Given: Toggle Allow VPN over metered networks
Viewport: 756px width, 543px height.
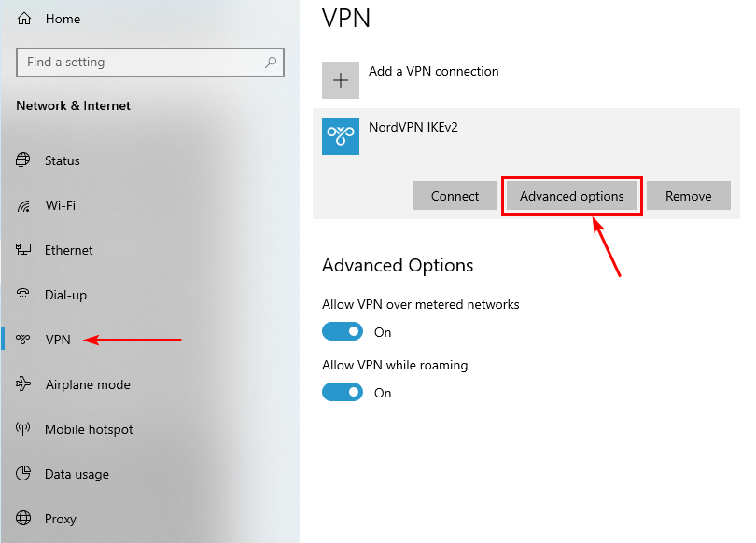Looking at the screenshot, I should click(342, 332).
